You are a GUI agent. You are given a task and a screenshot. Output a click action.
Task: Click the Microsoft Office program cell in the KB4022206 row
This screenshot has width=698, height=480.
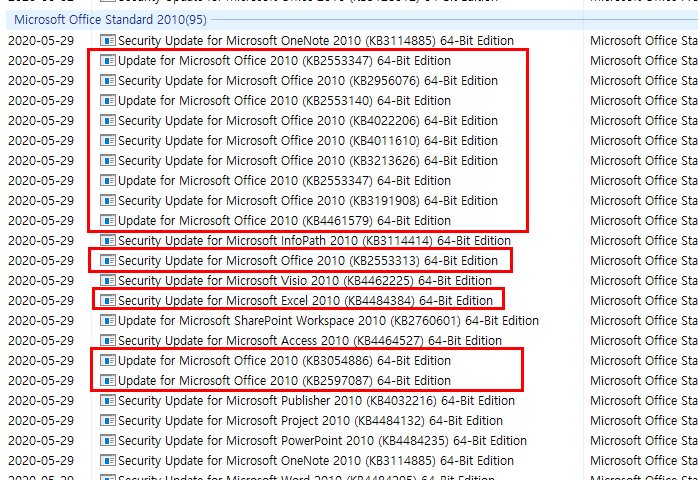[x=644, y=121]
